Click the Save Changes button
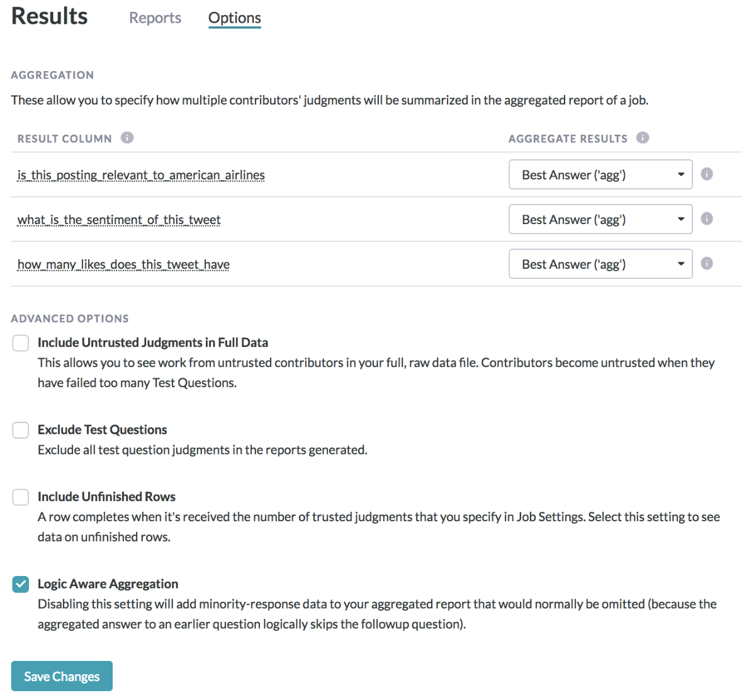Image resolution: width=749 pixels, height=700 pixels. tap(62, 676)
